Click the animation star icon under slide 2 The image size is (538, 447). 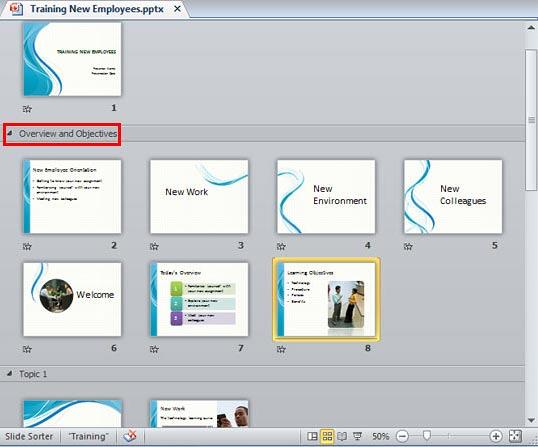point(27,246)
